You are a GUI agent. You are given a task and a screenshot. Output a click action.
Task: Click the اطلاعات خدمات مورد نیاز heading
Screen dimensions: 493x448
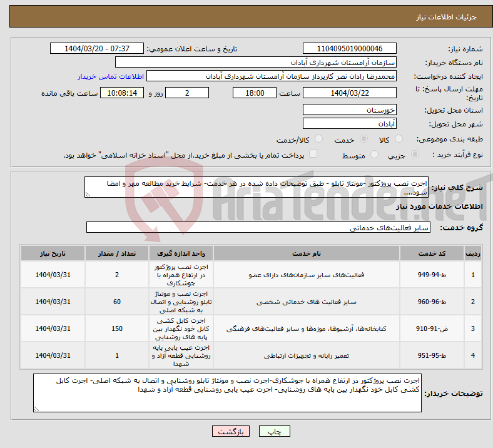(x=439, y=206)
